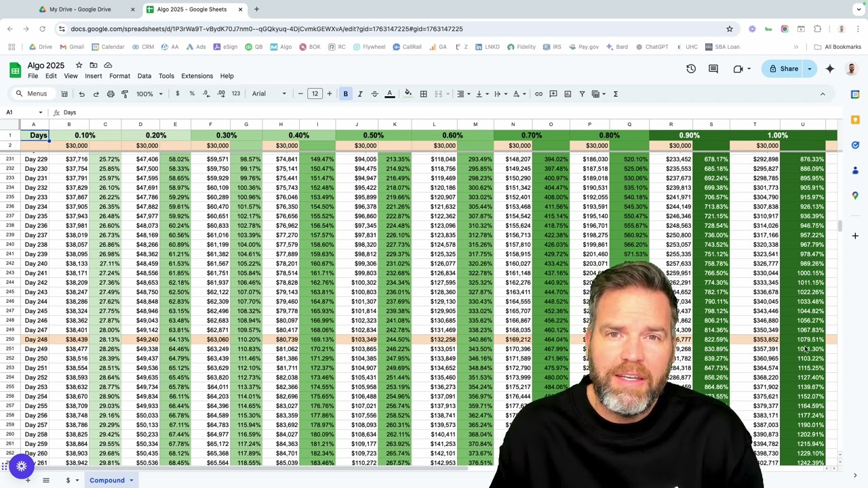Open the Share options dropdown arrow

click(810, 68)
